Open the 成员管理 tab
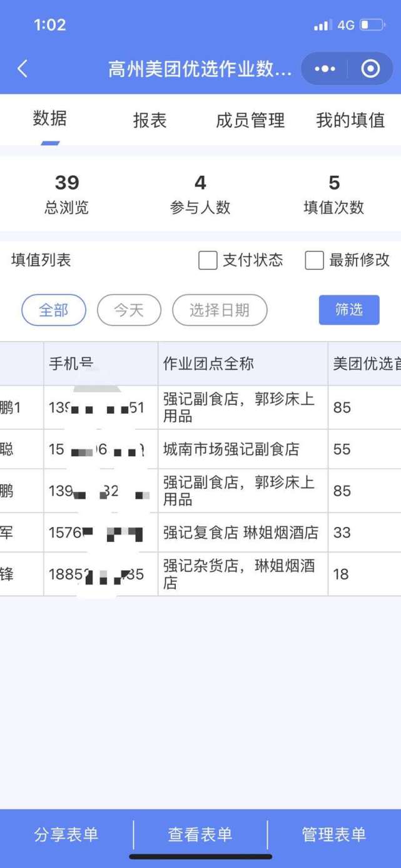The height and width of the screenshot is (868, 401). [x=250, y=120]
